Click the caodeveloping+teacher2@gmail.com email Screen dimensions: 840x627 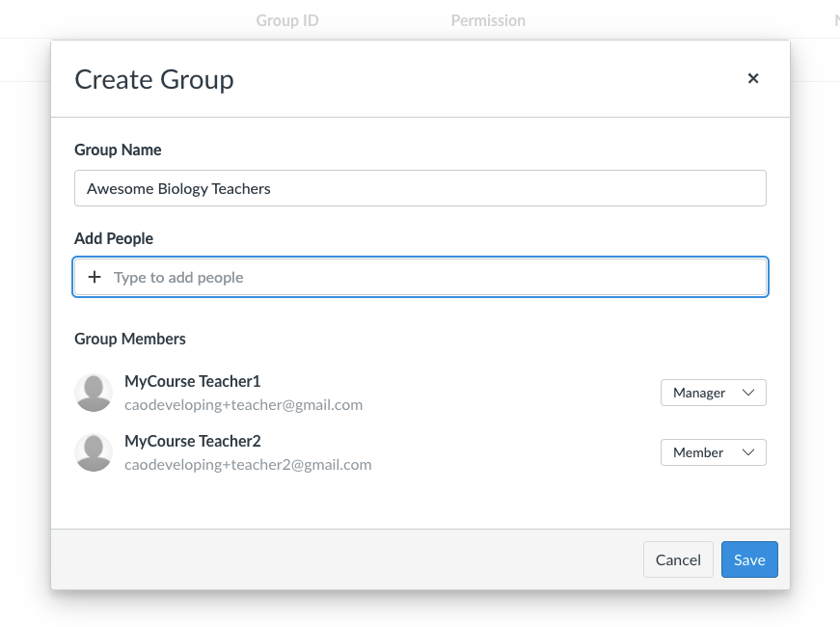tap(248, 465)
